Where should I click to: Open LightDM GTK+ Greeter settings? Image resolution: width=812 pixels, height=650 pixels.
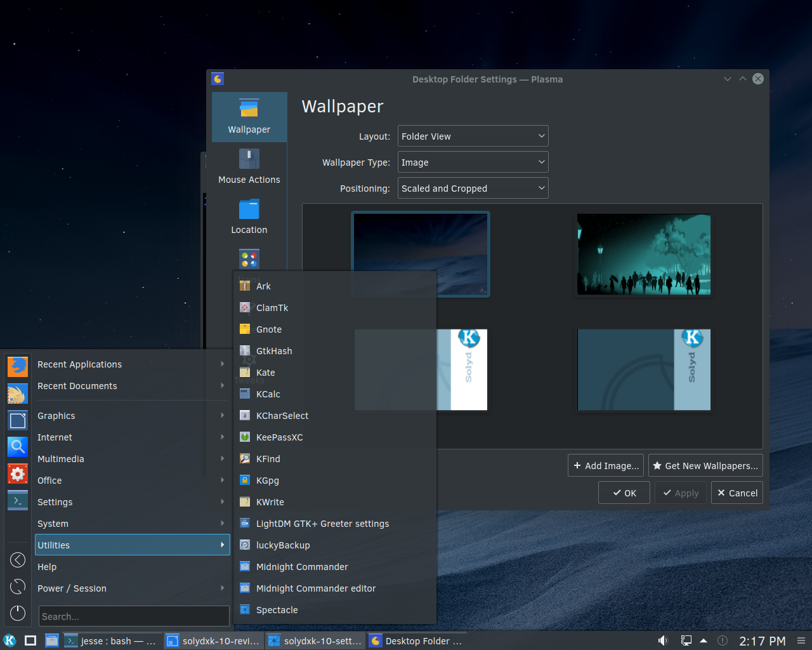335,524
